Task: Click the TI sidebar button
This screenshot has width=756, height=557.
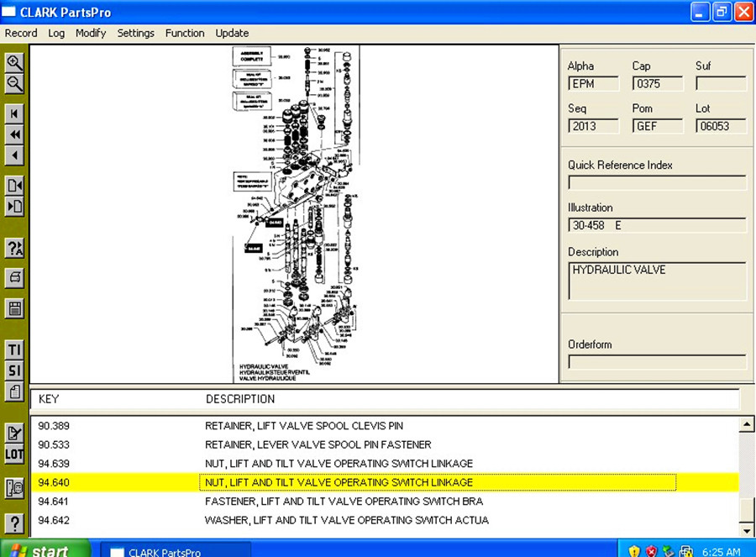Action: [14, 349]
